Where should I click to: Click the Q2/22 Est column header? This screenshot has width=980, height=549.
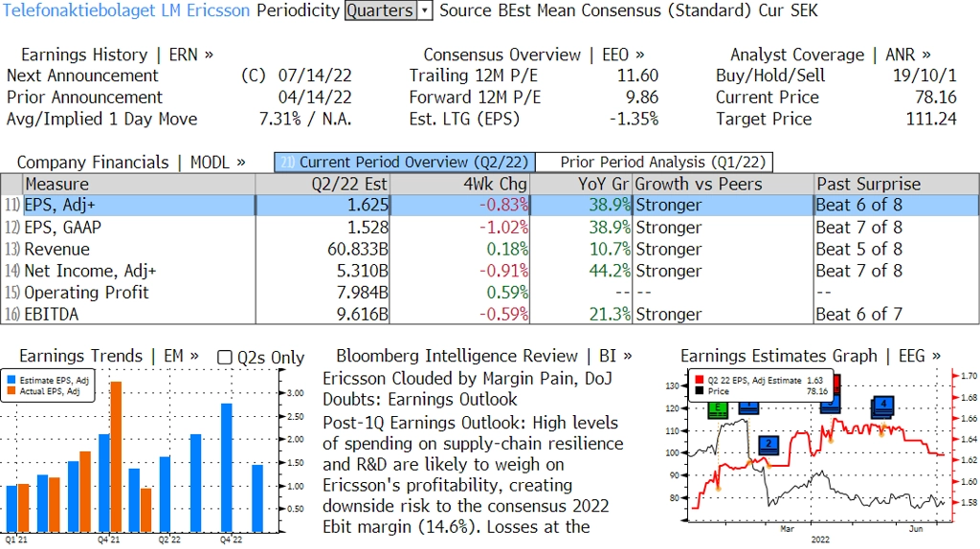pyautogui.click(x=323, y=185)
